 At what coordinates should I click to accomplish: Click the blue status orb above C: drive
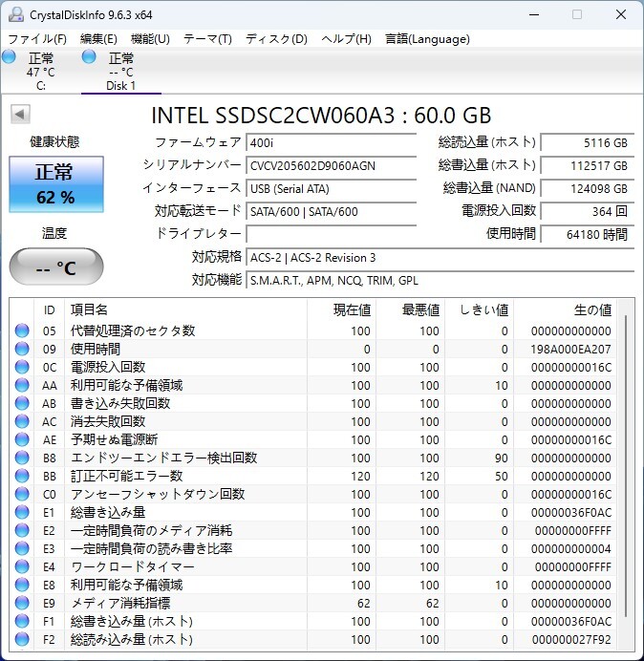coord(9,56)
